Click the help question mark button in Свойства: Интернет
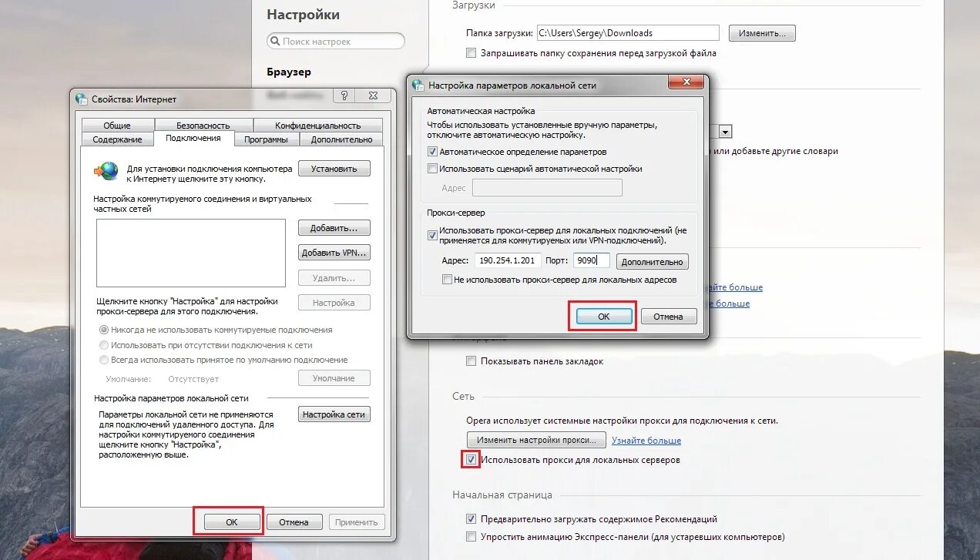 tap(344, 96)
